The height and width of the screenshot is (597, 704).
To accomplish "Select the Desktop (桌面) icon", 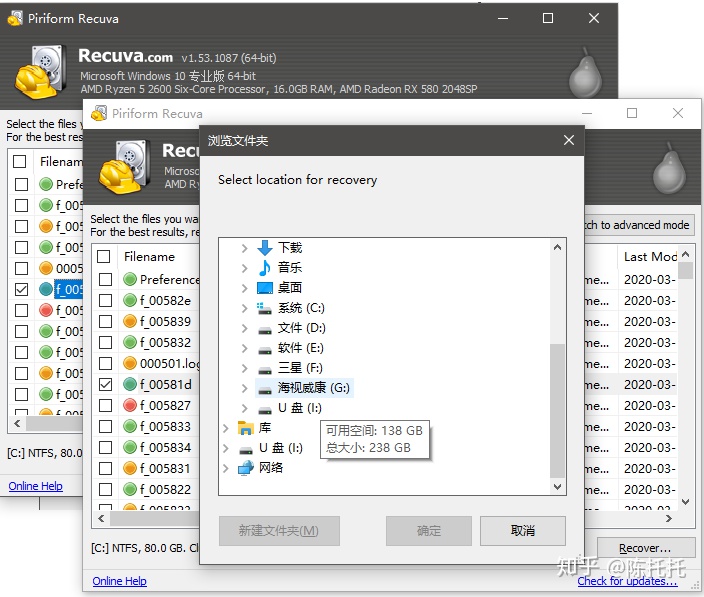I will click(265, 288).
